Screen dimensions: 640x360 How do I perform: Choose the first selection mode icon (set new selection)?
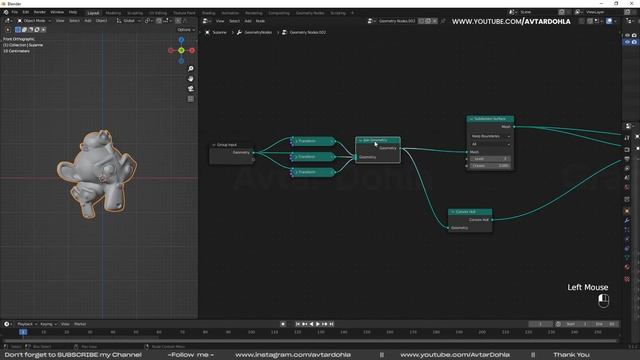(x=18, y=29)
